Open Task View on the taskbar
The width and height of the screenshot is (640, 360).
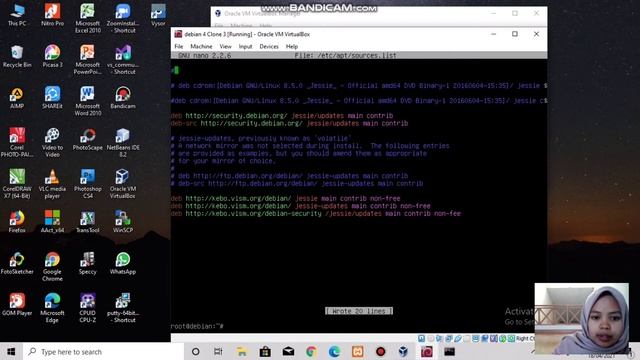(x=218, y=351)
